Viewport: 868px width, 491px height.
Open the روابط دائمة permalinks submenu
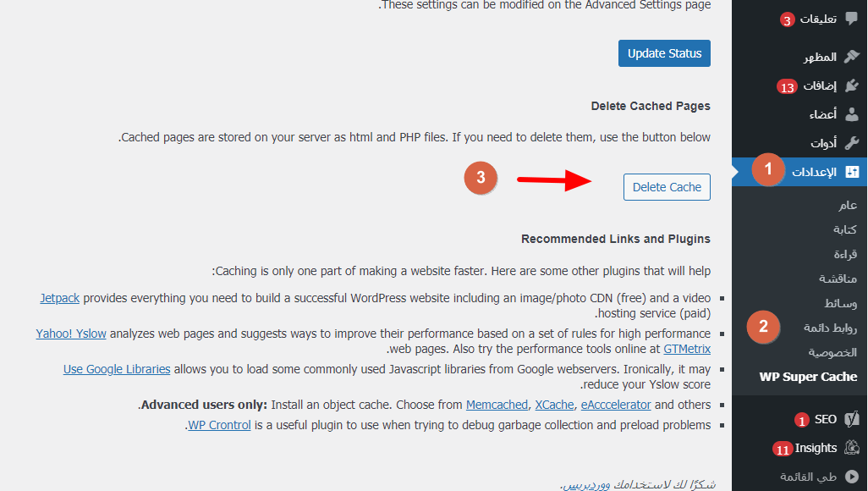point(831,328)
